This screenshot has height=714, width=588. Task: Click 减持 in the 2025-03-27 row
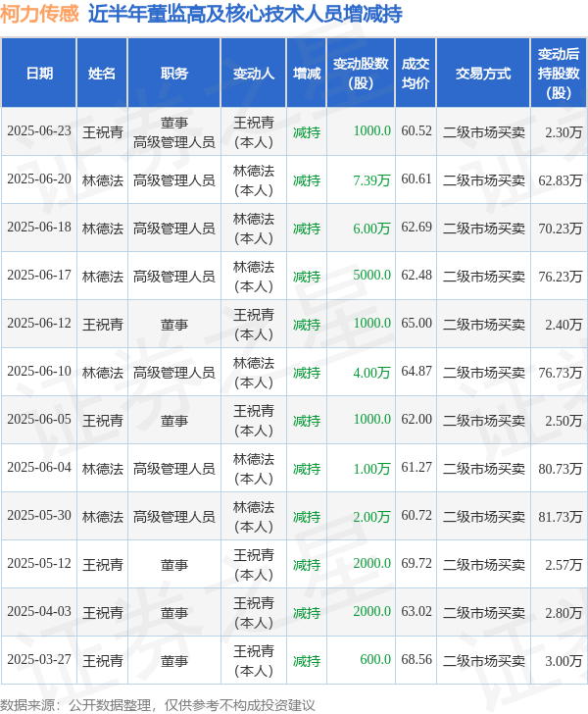tap(307, 661)
